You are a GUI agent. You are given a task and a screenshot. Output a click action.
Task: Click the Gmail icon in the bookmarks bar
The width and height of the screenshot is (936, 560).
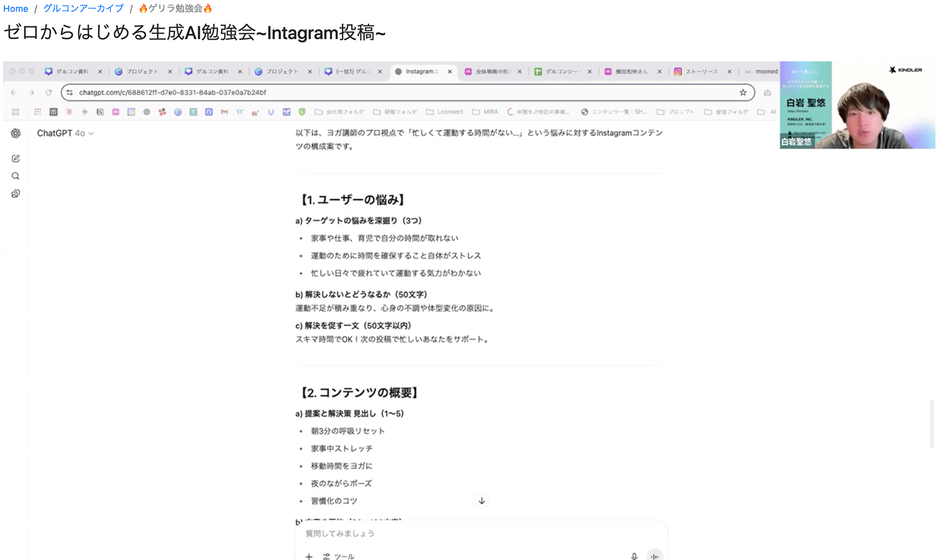tap(222, 111)
